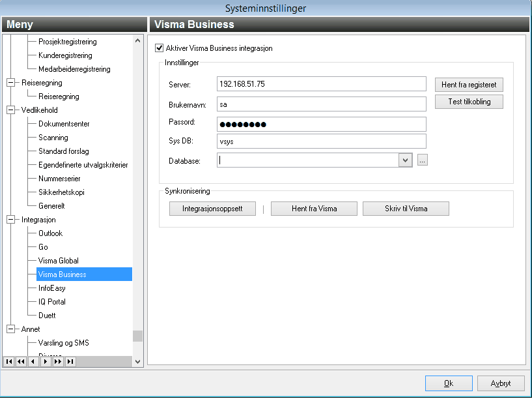Click Skriv til Visma button

coord(406,209)
